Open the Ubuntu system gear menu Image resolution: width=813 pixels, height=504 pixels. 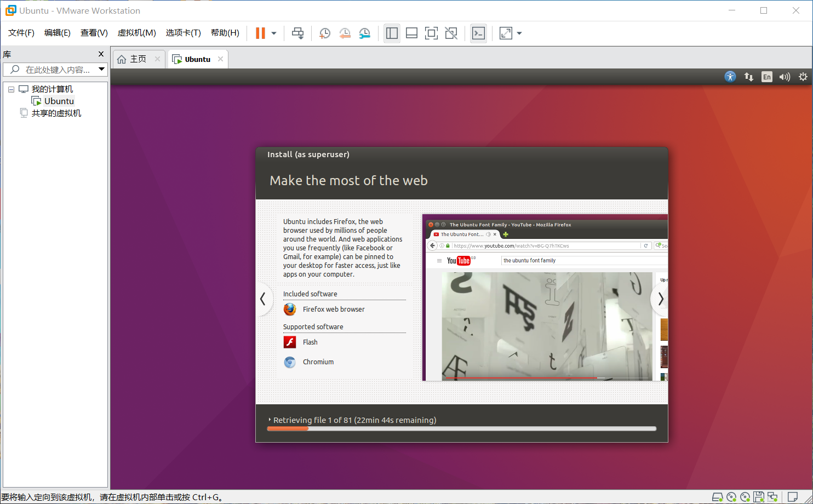point(803,77)
